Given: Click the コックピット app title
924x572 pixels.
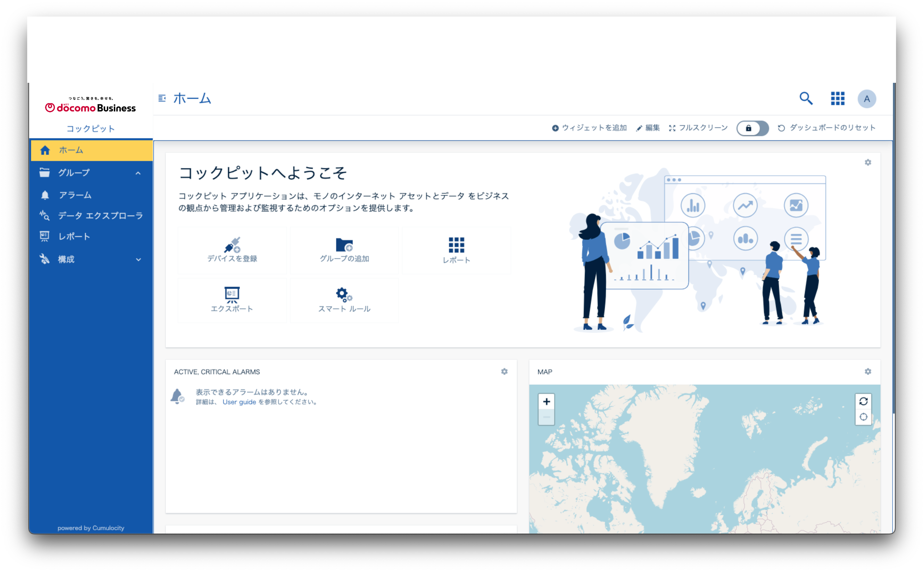Looking at the screenshot, I should [x=90, y=129].
